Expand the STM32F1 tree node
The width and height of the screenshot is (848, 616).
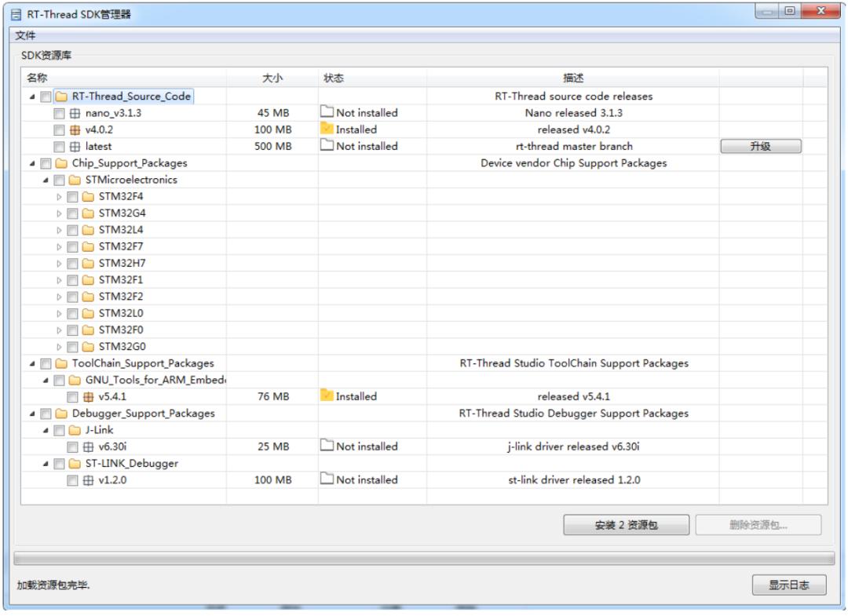59,280
